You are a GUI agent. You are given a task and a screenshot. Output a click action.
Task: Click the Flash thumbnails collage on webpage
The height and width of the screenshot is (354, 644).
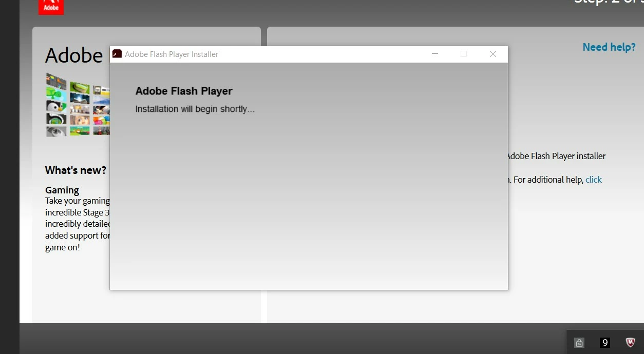pyautogui.click(x=78, y=105)
